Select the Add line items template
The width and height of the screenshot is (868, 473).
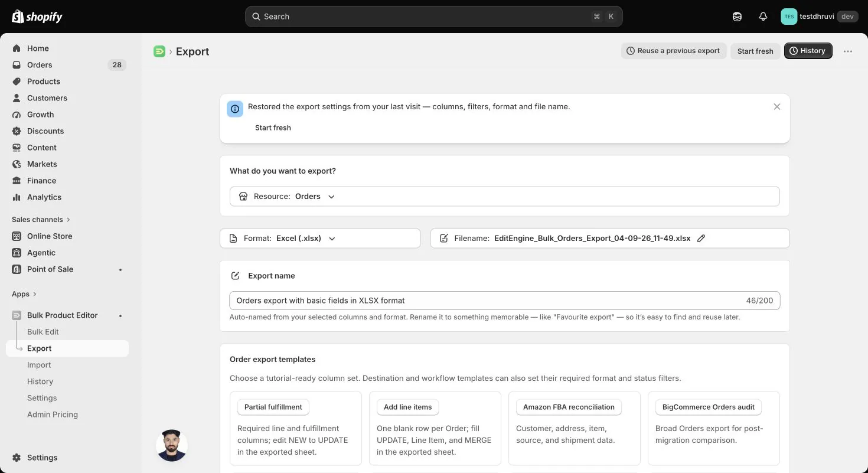coord(407,407)
